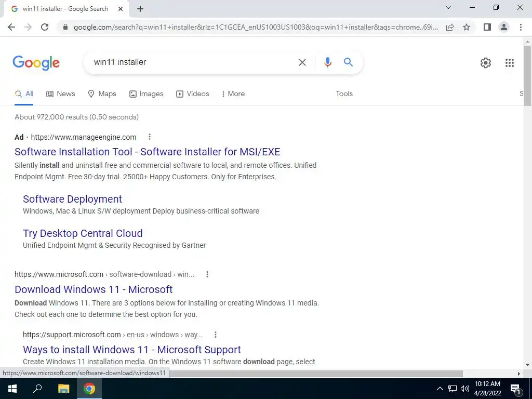Go back to previous page
Image resolution: width=532 pixels, height=399 pixels.
click(11, 27)
